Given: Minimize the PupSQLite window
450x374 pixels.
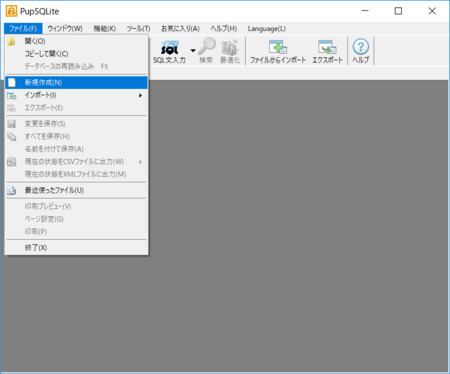Looking at the screenshot, I should [x=365, y=11].
